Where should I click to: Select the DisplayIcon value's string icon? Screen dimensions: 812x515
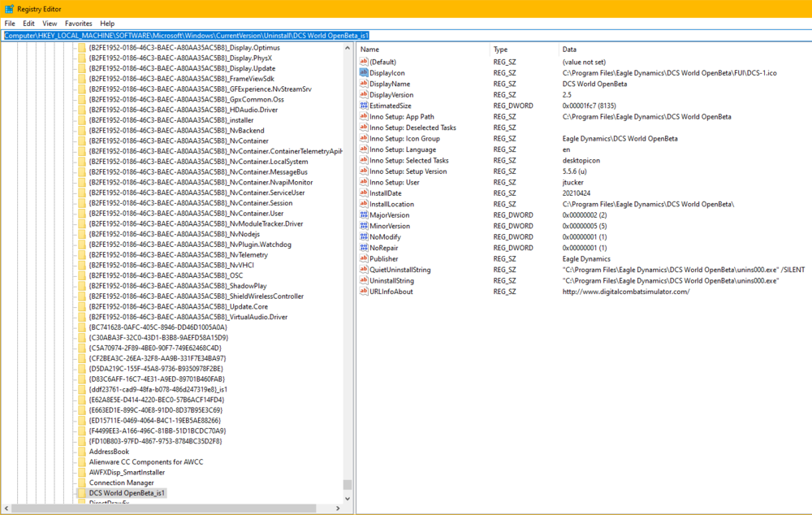pos(364,72)
